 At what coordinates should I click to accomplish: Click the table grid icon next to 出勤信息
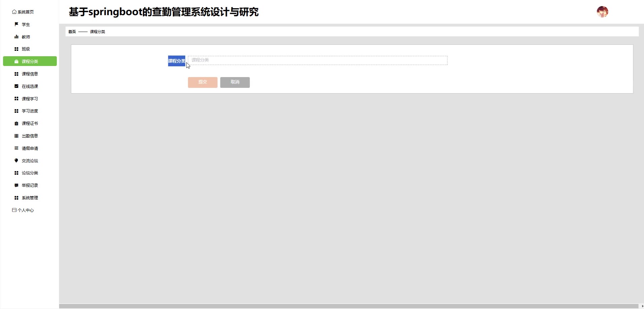16,136
